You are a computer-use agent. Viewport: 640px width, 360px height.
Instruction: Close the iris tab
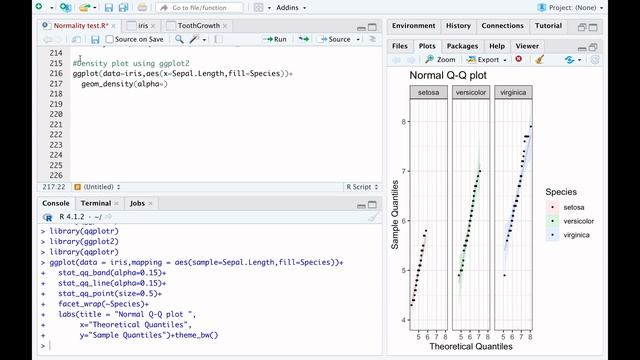(153, 26)
